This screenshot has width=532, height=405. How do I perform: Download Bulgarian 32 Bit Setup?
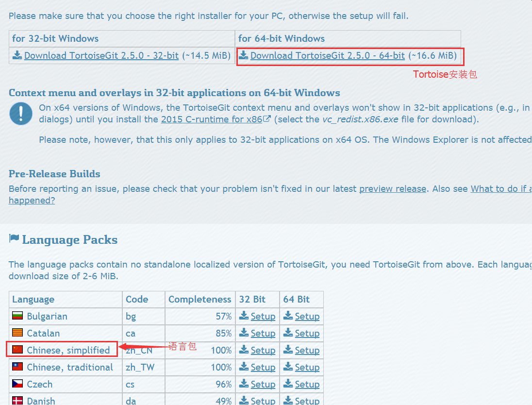tap(263, 317)
